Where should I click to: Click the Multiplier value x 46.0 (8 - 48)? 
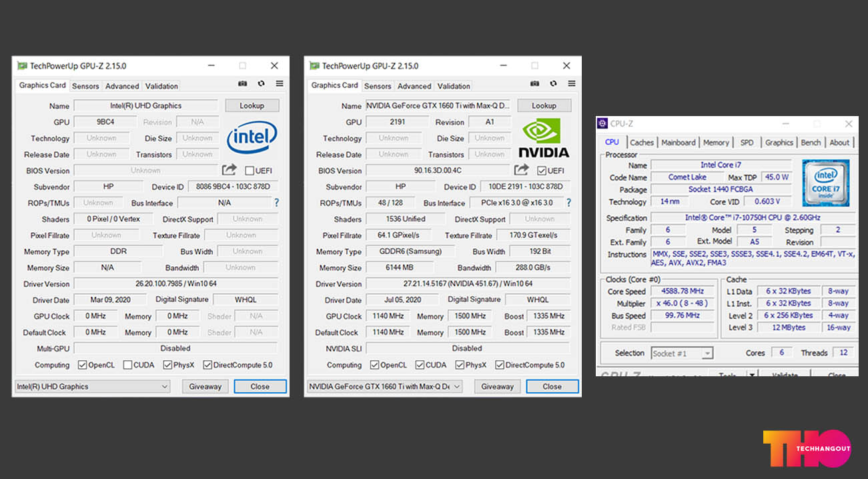click(x=683, y=304)
